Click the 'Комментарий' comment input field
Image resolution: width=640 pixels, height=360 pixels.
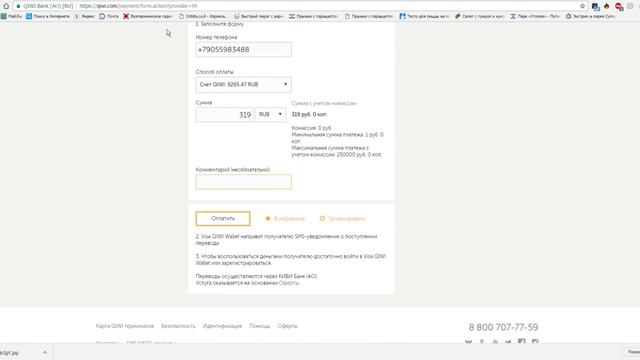[x=243, y=182]
